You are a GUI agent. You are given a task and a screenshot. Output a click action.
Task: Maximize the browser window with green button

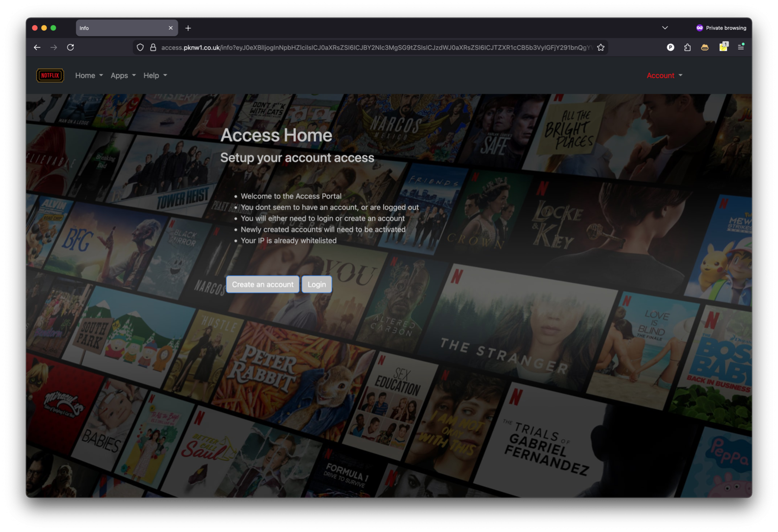[53, 28]
